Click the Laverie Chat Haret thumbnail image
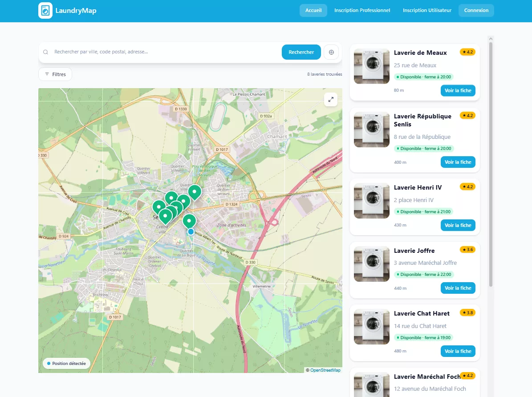This screenshot has width=532, height=397. (372, 327)
